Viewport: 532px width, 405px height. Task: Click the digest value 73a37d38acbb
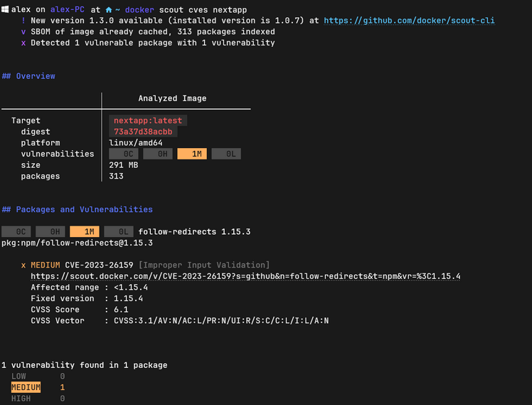coord(143,132)
